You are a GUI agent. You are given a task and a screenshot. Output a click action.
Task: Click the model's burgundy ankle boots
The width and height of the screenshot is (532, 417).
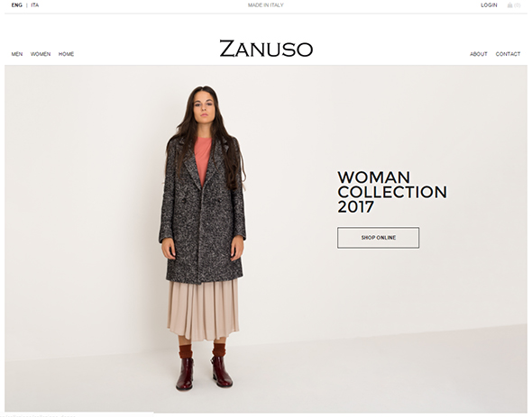[205, 372]
